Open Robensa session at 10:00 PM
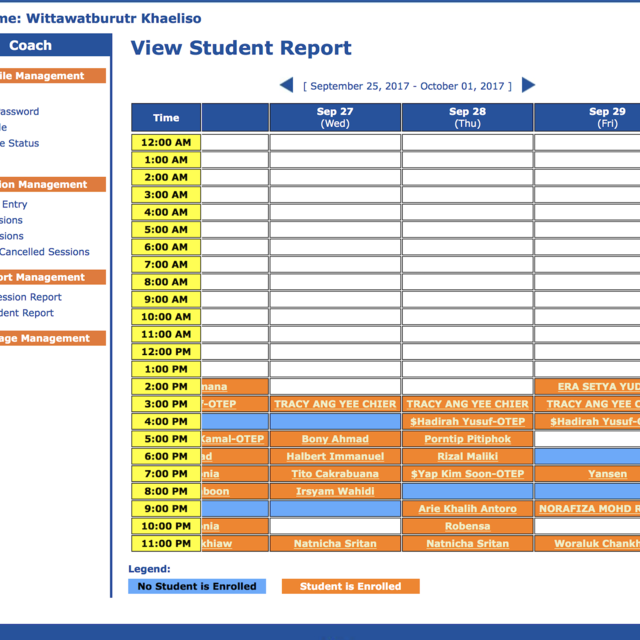The width and height of the screenshot is (640, 640). click(467, 526)
